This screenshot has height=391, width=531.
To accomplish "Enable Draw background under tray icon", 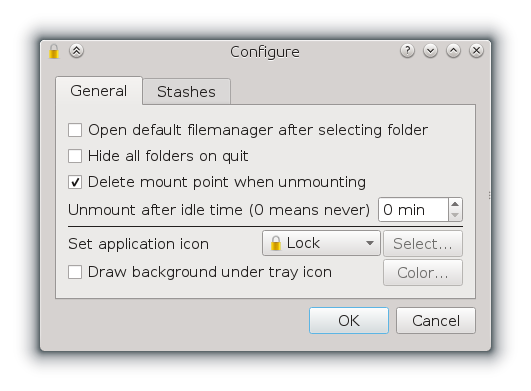I will (x=75, y=272).
